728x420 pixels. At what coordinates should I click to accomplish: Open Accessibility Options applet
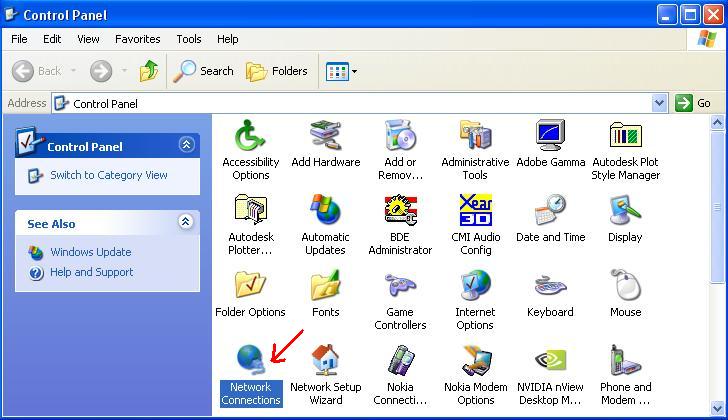[250, 136]
